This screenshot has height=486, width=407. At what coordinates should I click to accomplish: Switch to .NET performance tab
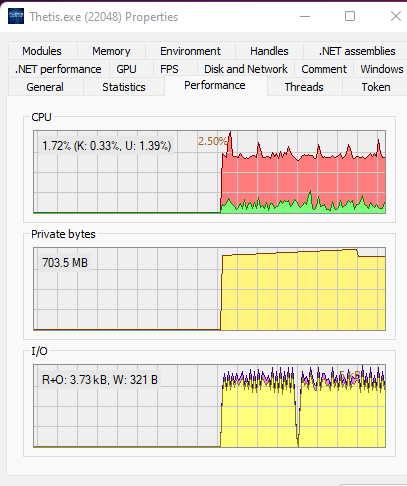[x=58, y=69]
